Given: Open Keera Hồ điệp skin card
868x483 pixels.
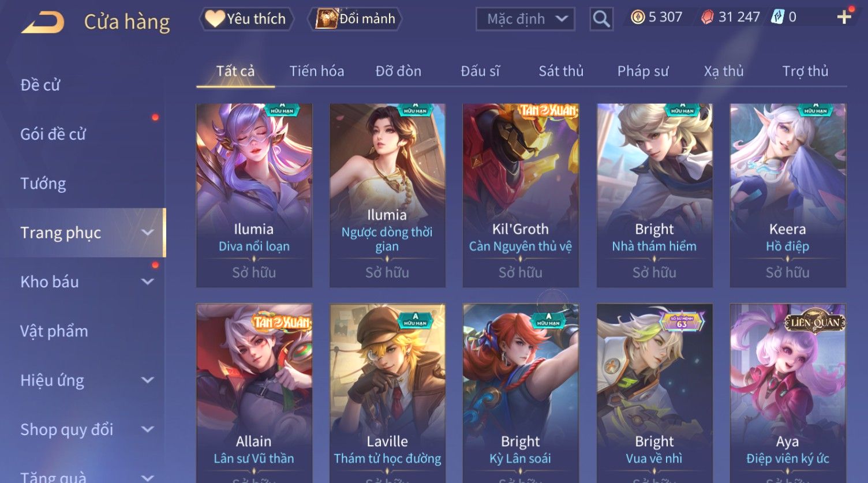Looking at the screenshot, I should 788,196.
